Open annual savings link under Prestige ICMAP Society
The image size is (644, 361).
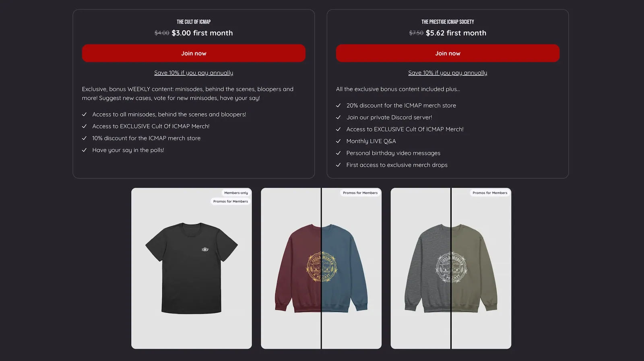(x=448, y=73)
